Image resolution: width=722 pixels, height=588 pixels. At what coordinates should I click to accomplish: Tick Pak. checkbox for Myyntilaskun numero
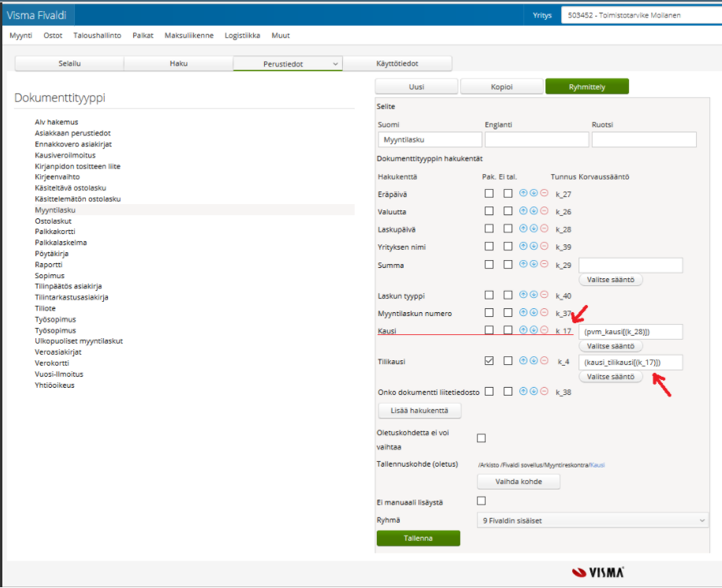(489, 313)
